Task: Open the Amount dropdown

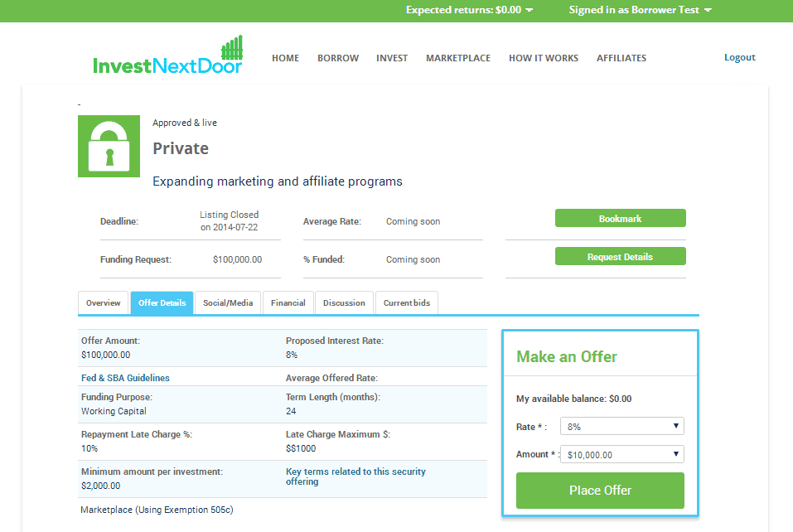Action: coord(621,454)
